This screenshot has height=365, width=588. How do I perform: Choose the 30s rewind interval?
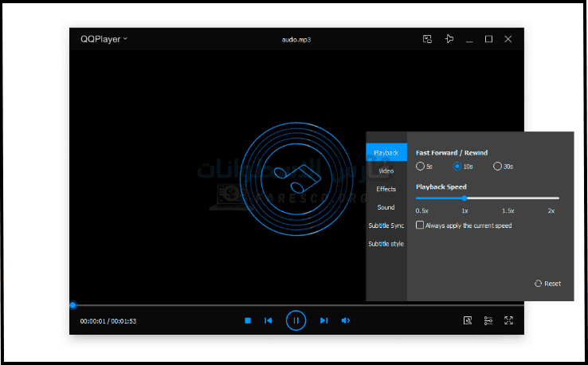pyautogui.click(x=498, y=167)
